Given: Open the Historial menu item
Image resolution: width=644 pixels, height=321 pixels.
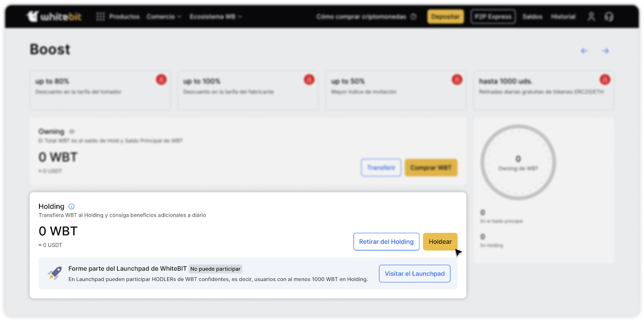Looking at the screenshot, I should (563, 17).
